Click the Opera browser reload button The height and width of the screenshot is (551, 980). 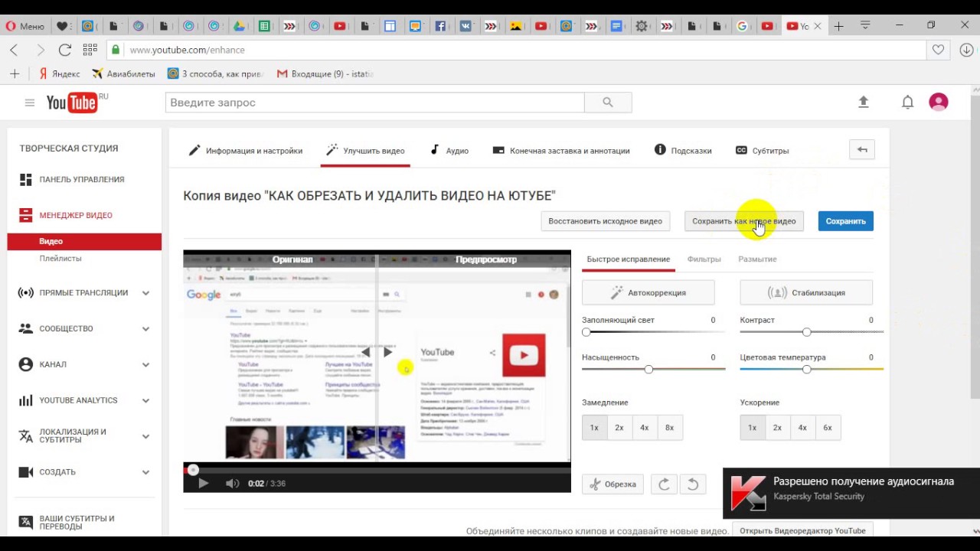coord(65,50)
